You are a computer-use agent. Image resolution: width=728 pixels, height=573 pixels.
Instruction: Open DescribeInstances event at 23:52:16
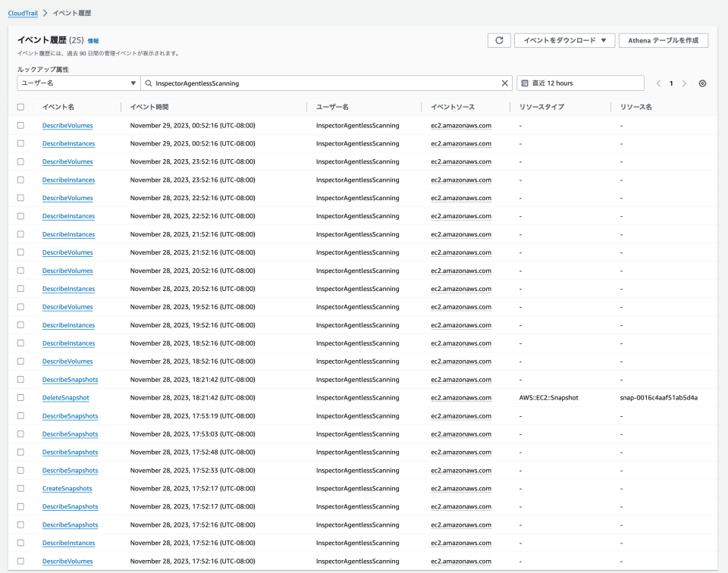coord(68,180)
